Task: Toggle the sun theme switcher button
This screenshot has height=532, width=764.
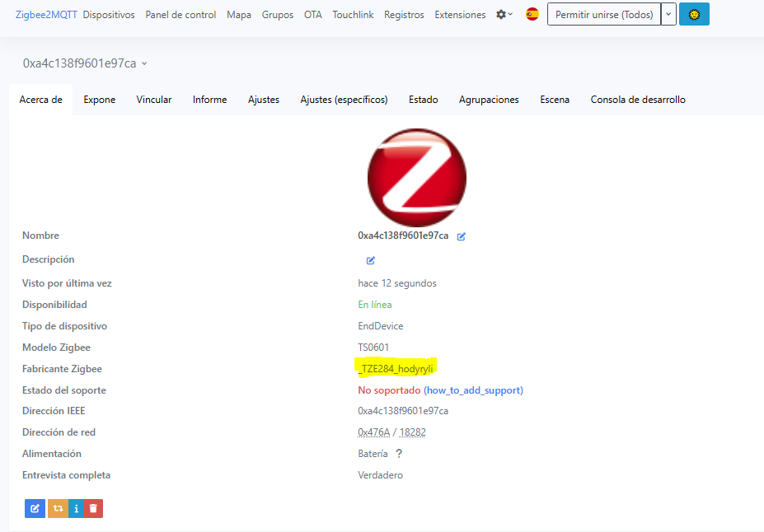Action: click(694, 15)
